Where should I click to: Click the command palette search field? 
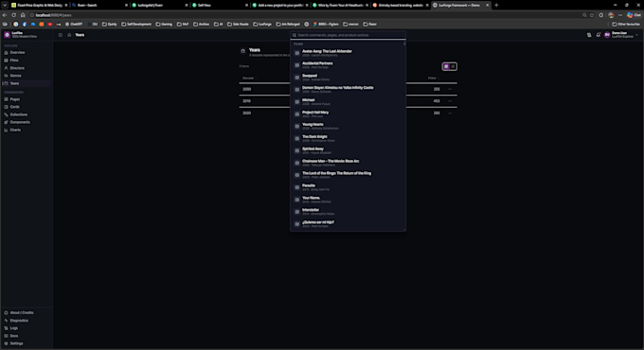348,35
